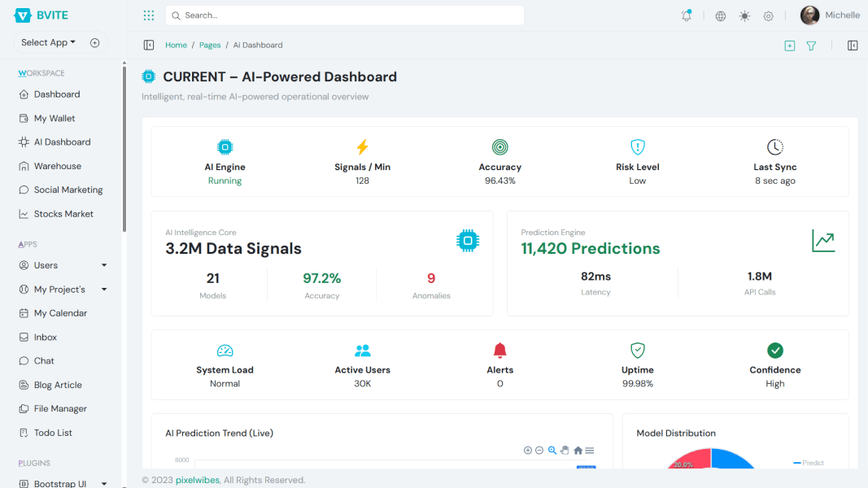
Task: Open the language globe selector
Action: pyautogui.click(x=719, y=15)
